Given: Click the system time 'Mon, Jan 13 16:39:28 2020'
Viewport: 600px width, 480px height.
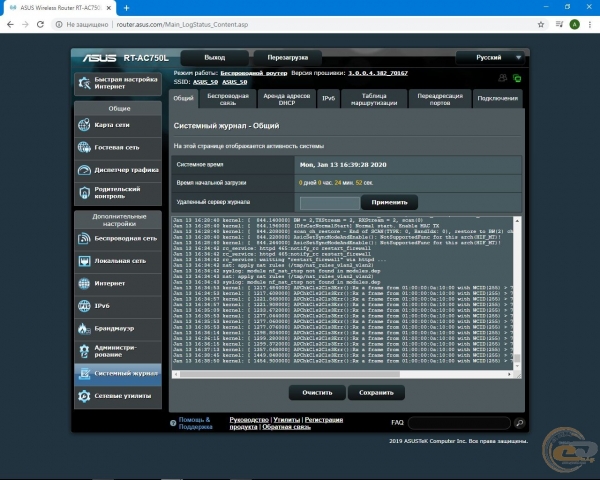Looking at the screenshot, I should click(343, 165).
